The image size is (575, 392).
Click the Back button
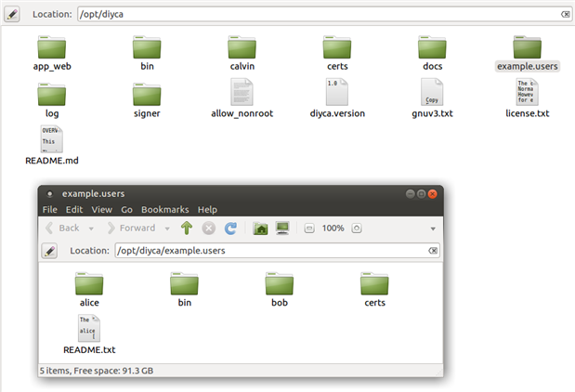[63, 229]
